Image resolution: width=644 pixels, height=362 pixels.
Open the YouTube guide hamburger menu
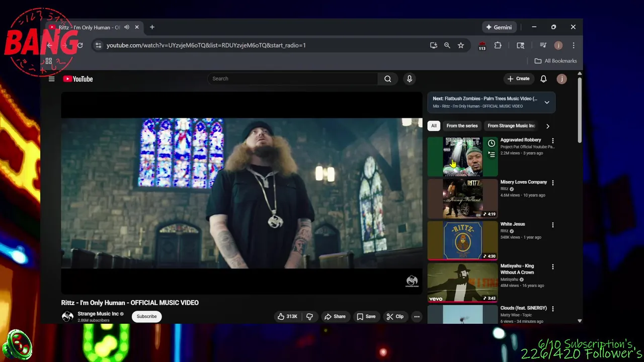pyautogui.click(x=51, y=79)
